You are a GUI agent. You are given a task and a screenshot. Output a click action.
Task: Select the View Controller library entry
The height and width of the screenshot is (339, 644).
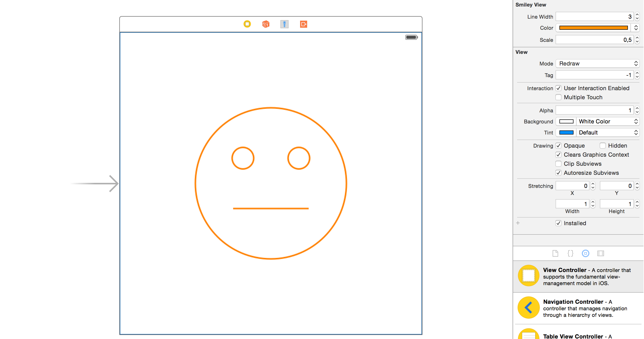577,276
